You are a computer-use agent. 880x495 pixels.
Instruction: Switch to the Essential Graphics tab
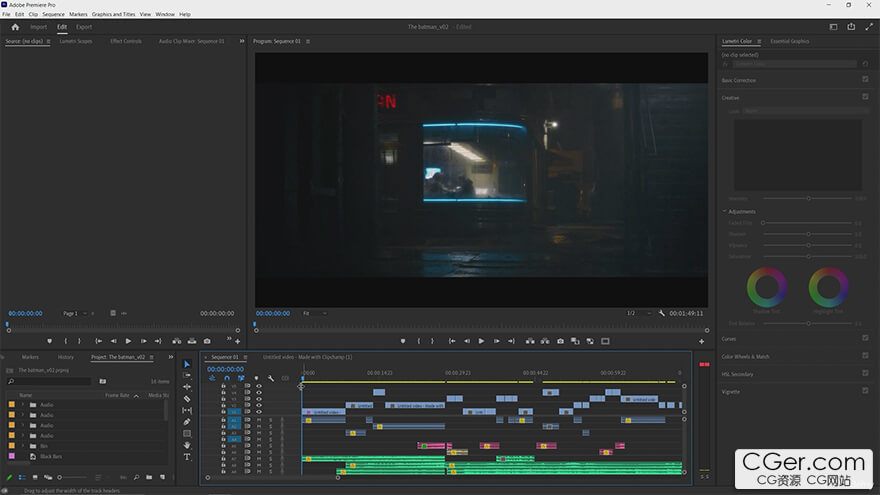pyautogui.click(x=789, y=41)
